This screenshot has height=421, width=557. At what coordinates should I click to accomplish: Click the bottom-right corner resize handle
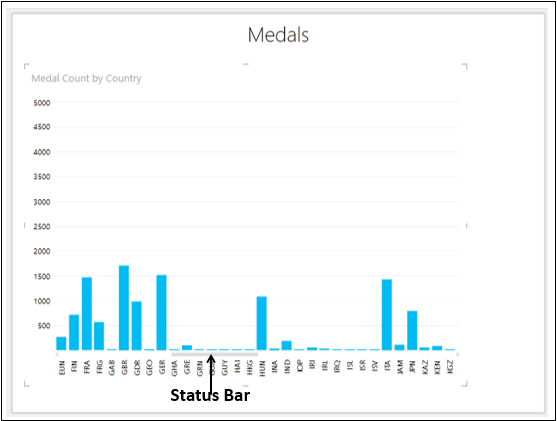pyautogui.click(x=464, y=384)
